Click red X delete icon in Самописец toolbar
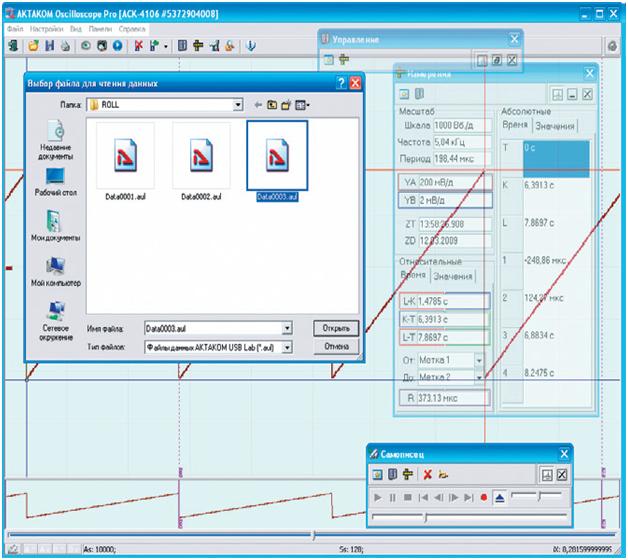The width and height of the screenshot is (628, 560). click(x=427, y=475)
